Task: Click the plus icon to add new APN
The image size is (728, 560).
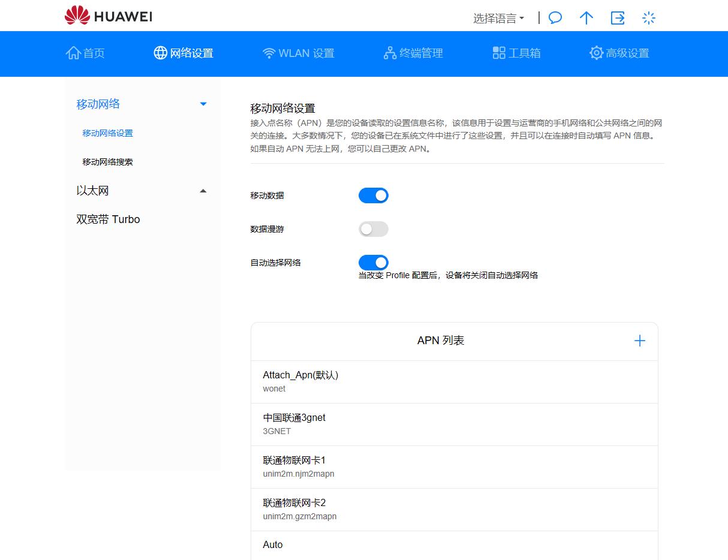Action: point(639,340)
